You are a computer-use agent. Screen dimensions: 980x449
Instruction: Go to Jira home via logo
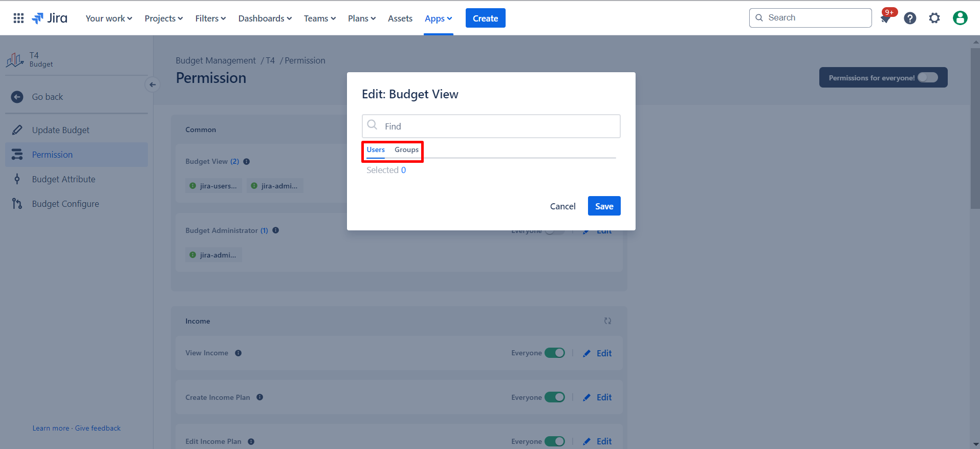pos(50,18)
